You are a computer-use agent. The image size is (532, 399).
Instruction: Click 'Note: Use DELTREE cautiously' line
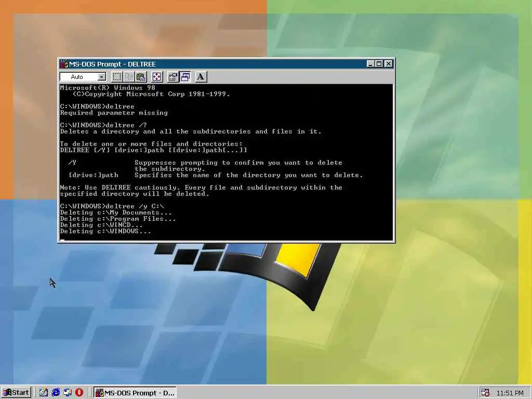[x=201, y=188]
